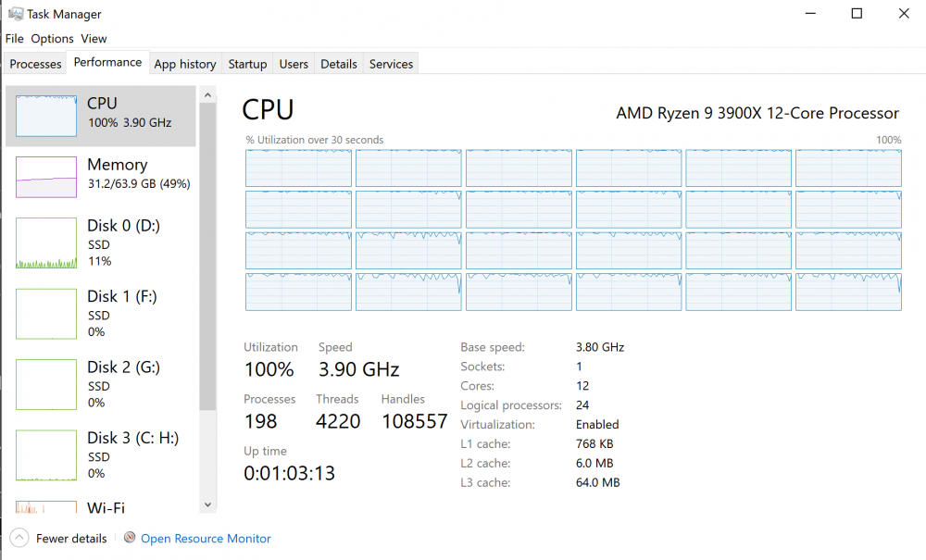Viewport: 926px width, 560px height.
Task: Click the sidebar scroll down arrow
Action: tap(207, 504)
